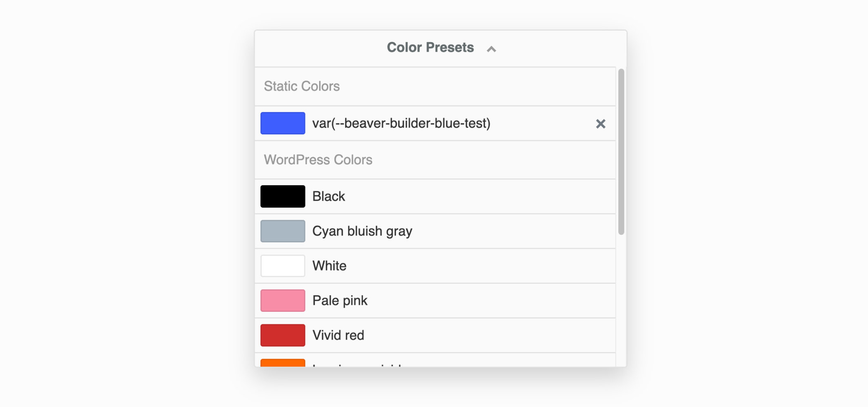Click the chevron icon next to Color Presets
Screen dimensions: 868x407
491,48
